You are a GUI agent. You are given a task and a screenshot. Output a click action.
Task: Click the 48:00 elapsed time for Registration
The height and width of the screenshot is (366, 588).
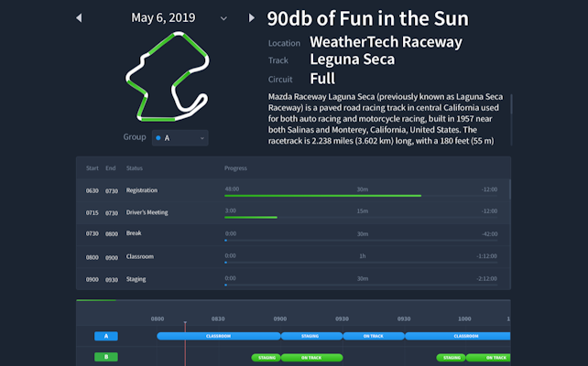point(232,189)
